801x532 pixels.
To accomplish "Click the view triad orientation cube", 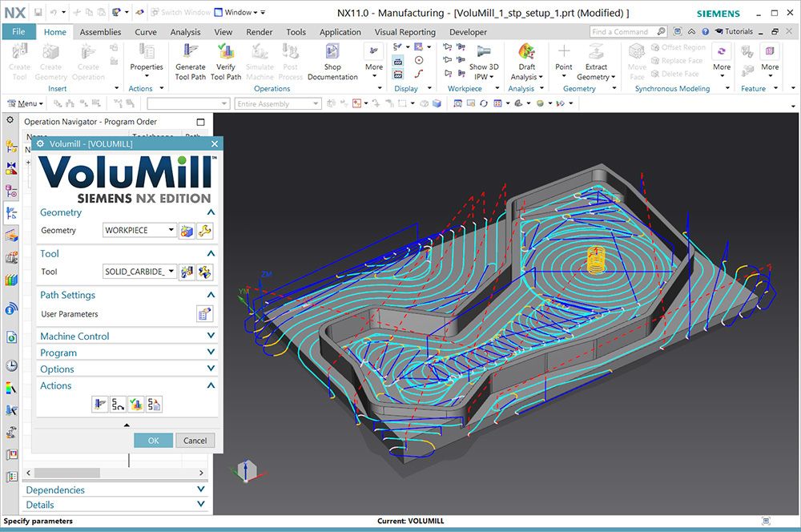I will coord(248,470).
